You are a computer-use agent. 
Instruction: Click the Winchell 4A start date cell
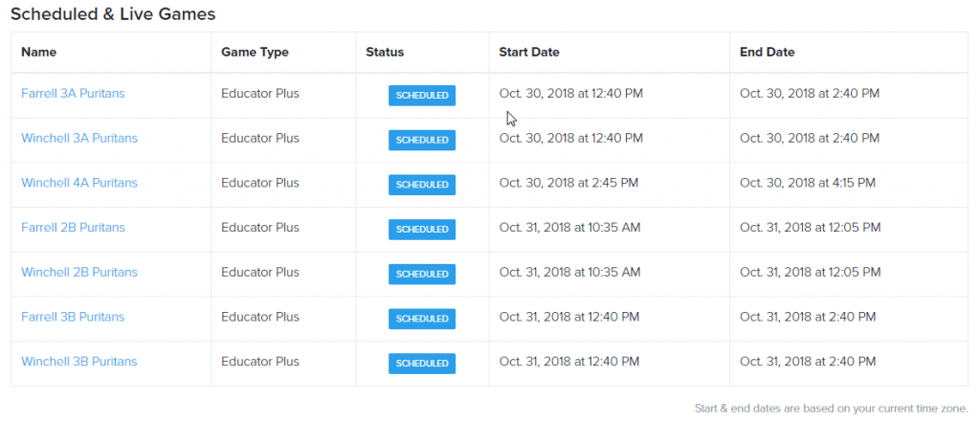tap(568, 183)
